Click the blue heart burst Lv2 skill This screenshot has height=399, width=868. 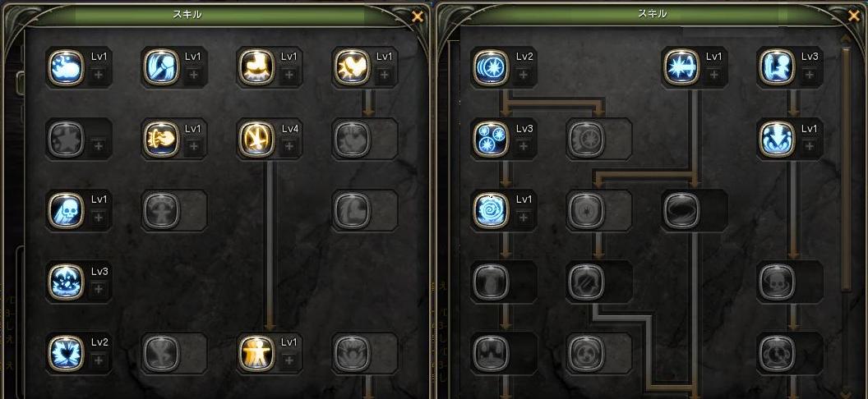click(66, 352)
